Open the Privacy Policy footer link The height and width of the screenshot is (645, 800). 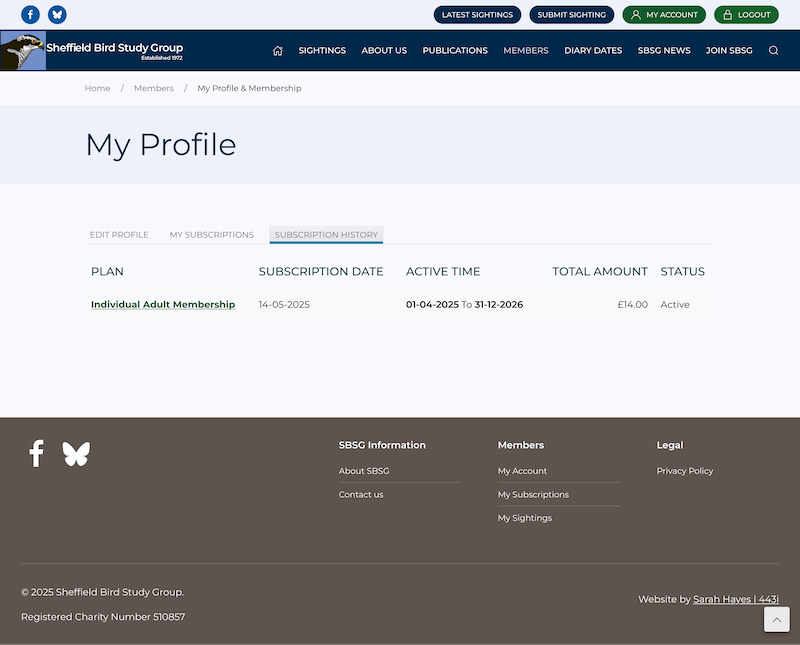[685, 471]
